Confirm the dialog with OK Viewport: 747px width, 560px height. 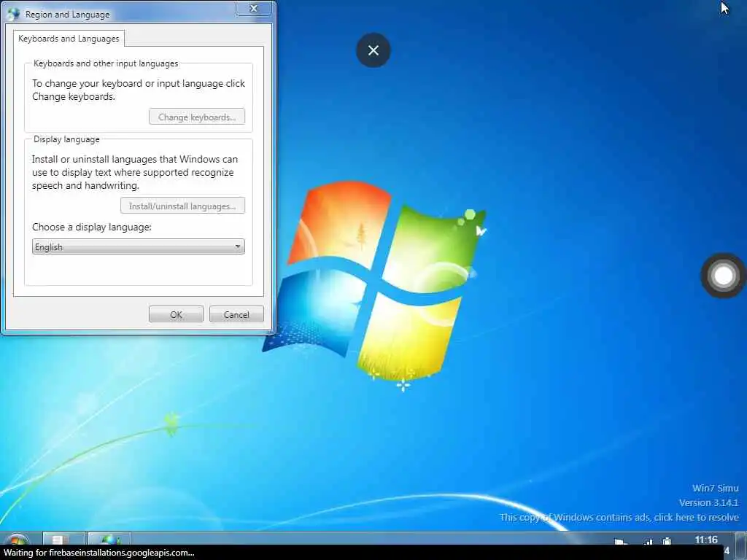pos(176,314)
